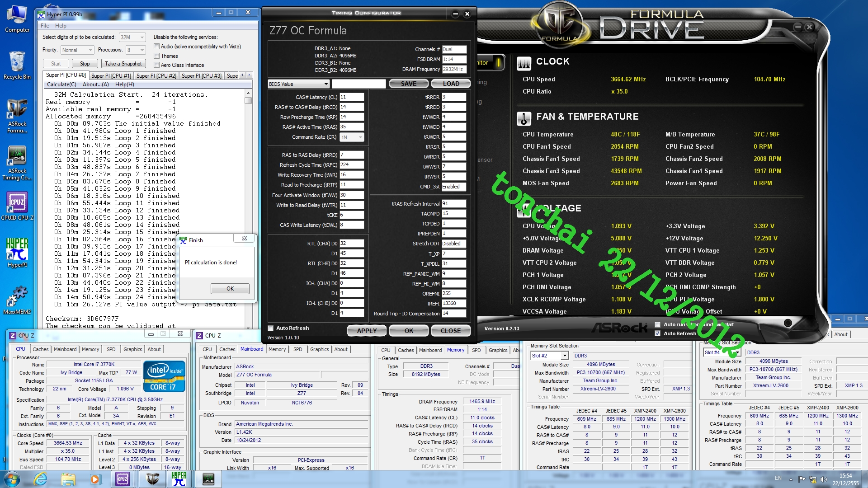The image size is (868, 488).
Task: Switch to Super PI [CPU #2] tab
Action: point(156,76)
